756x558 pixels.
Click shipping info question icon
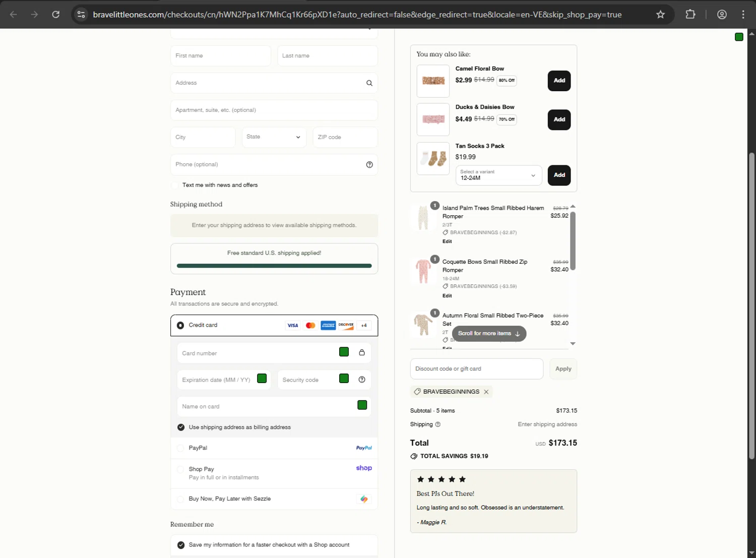click(x=438, y=424)
